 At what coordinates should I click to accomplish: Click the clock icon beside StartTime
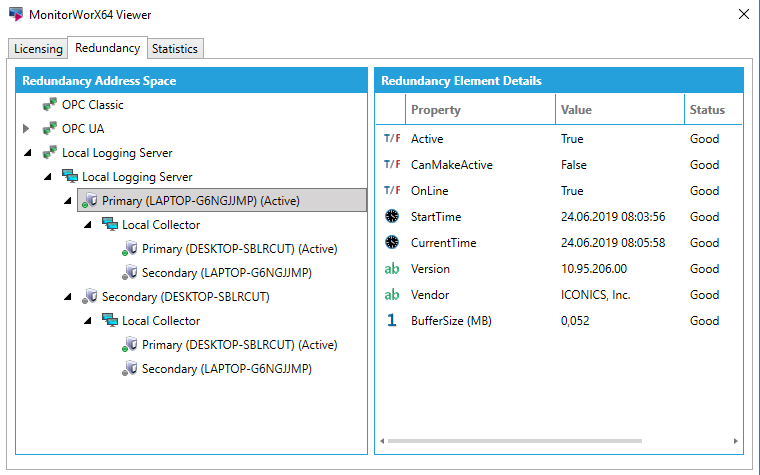(392, 216)
